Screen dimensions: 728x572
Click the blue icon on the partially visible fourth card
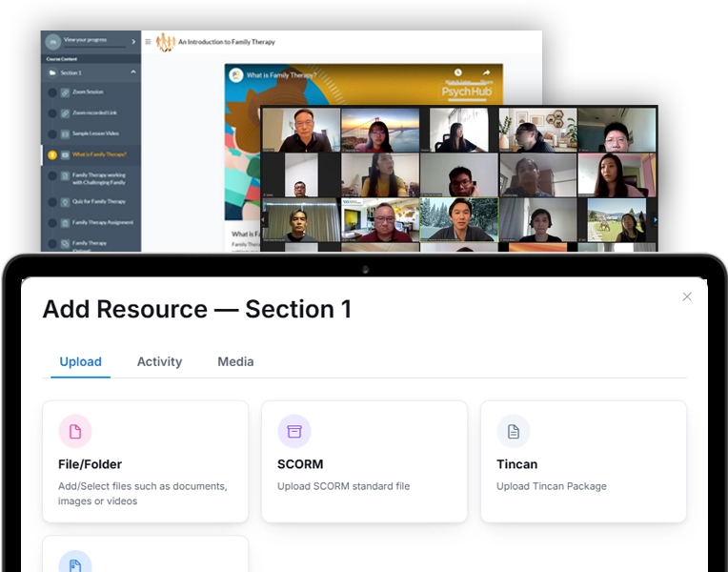tap(75, 562)
